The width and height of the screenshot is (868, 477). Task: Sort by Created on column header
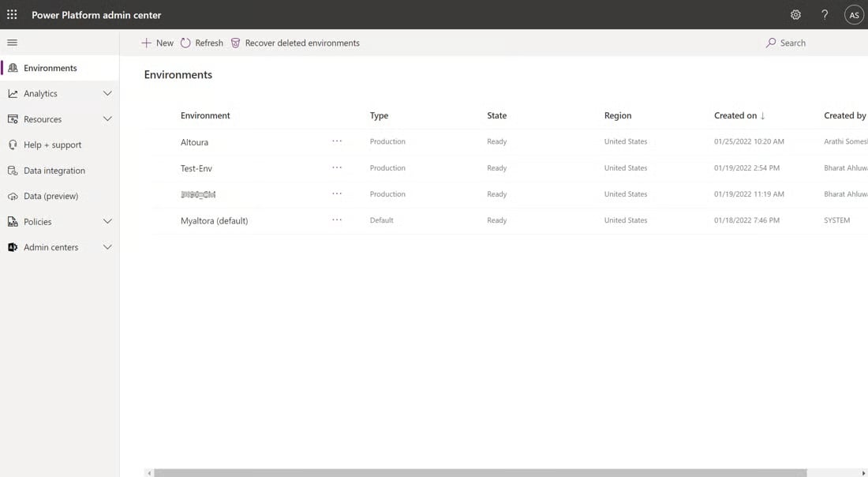point(735,115)
